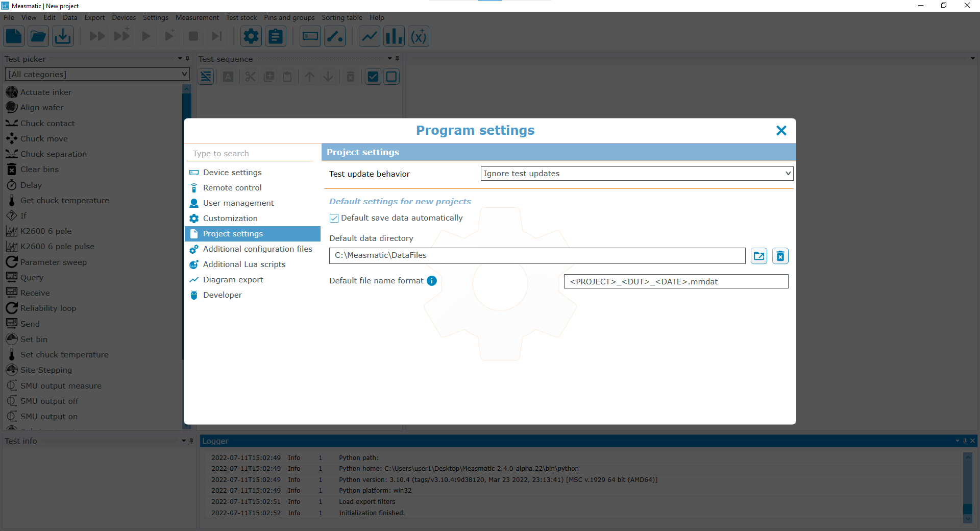Viewport: 980px width, 531px height.
Task: Click the duplicate icon in Test sequence toolbar
Action: coord(269,77)
